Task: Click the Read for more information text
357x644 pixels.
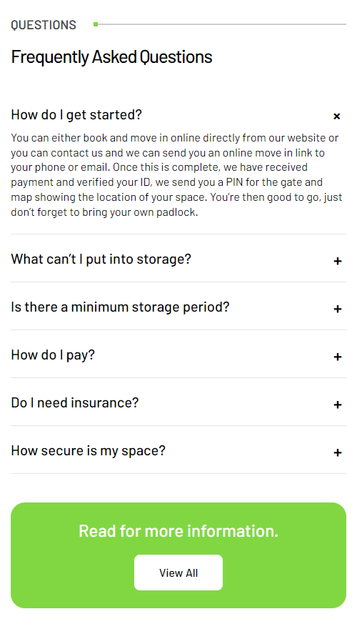Action: coord(178,531)
